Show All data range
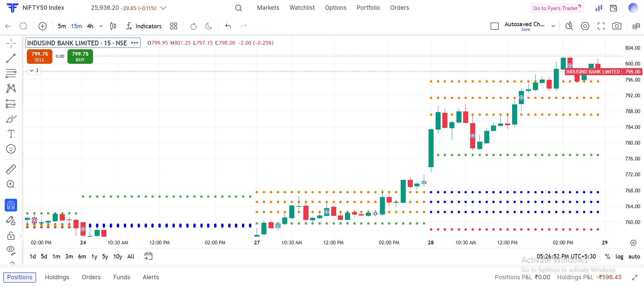 click(131, 256)
